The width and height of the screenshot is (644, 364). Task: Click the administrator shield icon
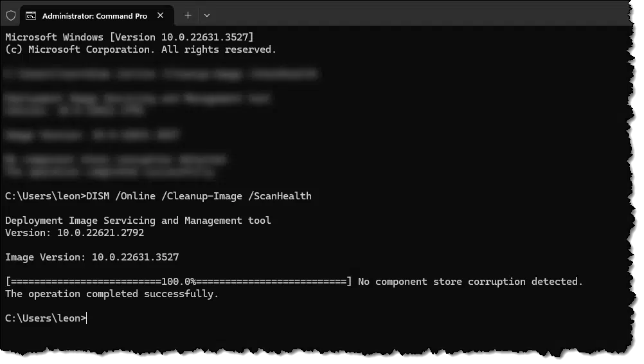coord(11,15)
